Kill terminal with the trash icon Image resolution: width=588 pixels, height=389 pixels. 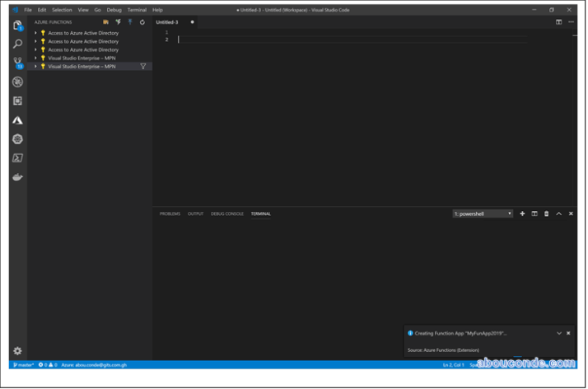click(546, 213)
